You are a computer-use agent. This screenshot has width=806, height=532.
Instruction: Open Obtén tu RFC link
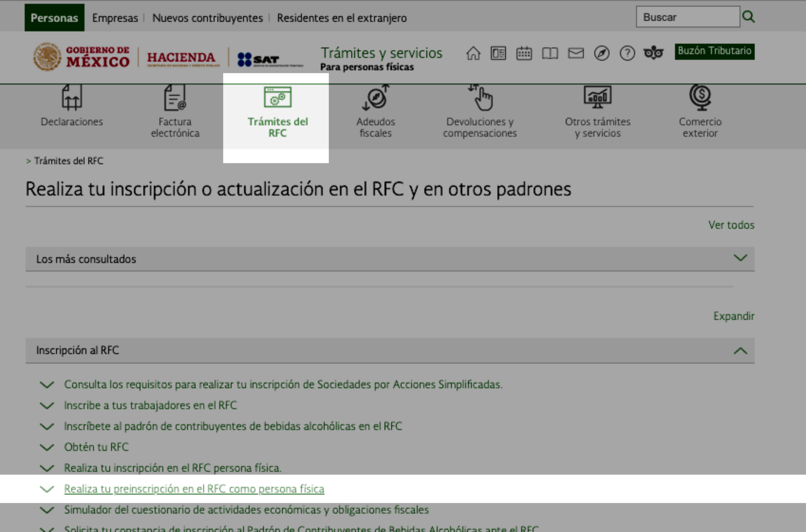coord(96,447)
